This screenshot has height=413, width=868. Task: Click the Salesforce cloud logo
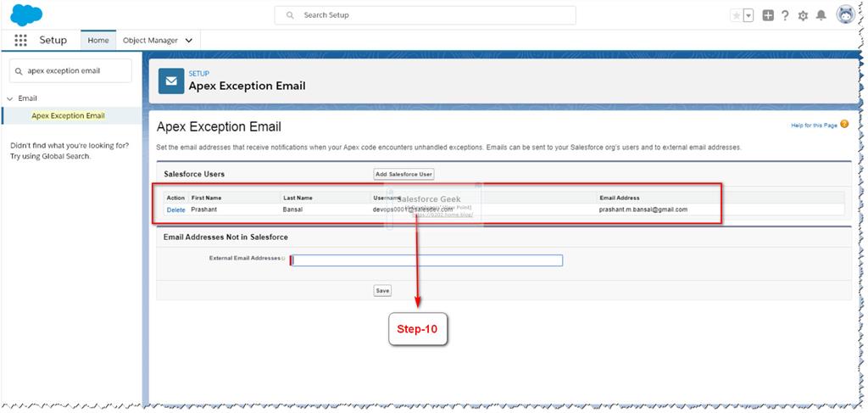point(26,15)
